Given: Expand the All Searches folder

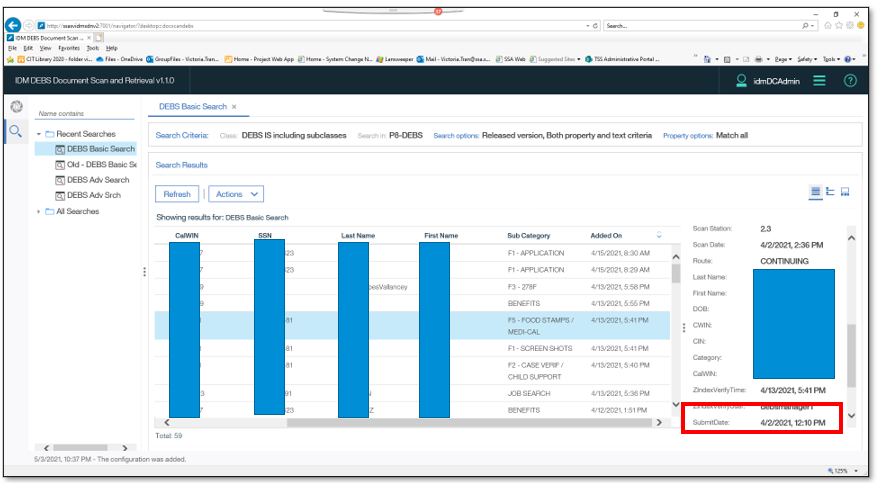Looking at the screenshot, I should [x=39, y=211].
